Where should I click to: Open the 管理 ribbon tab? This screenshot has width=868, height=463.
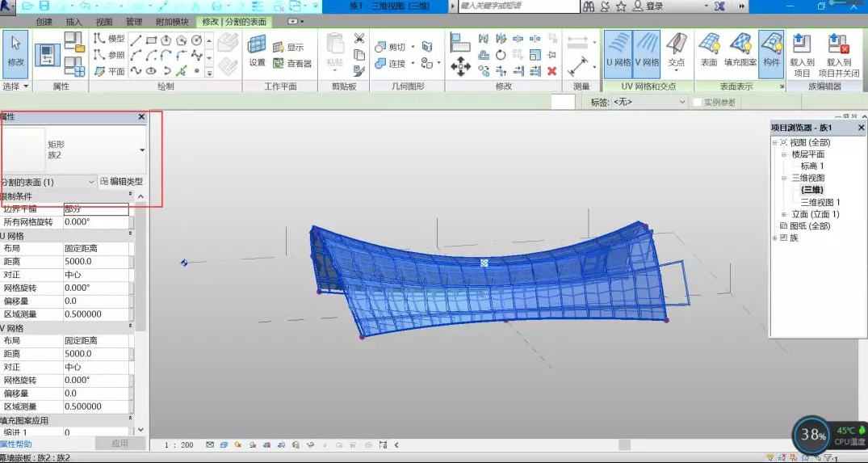click(134, 22)
